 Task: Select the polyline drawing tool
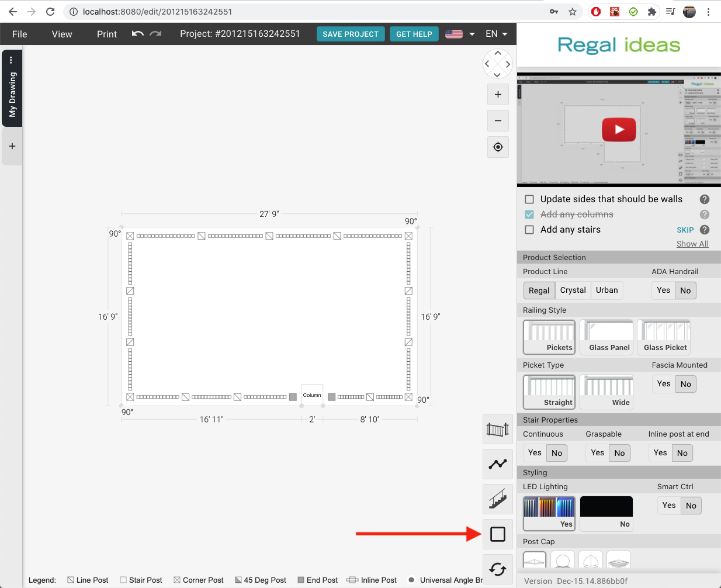tap(497, 464)
